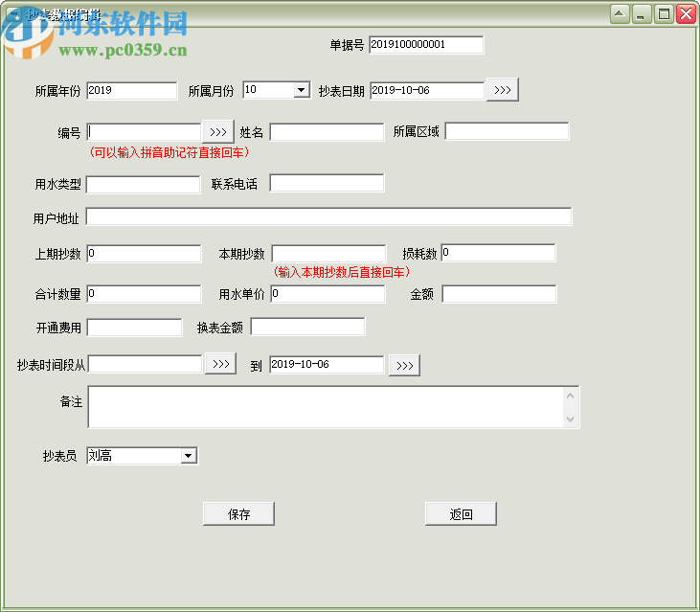Viewport: 700px width, 612px height.
Task: Focus the 姓名 input field
Action: point(327,132)
